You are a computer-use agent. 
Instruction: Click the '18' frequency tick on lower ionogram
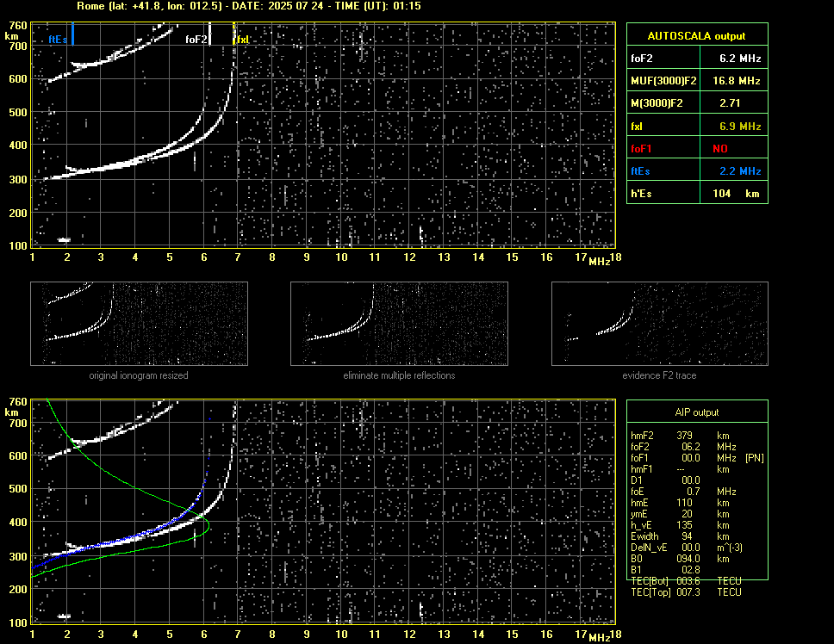615,634
